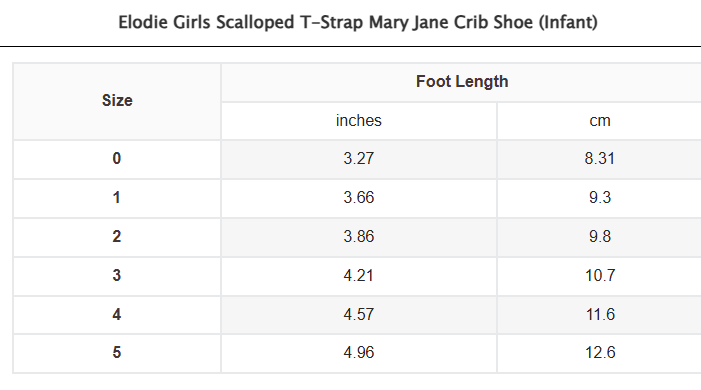Click the 8.31 cm cell

pyautogui.click(x=600, y=159)
